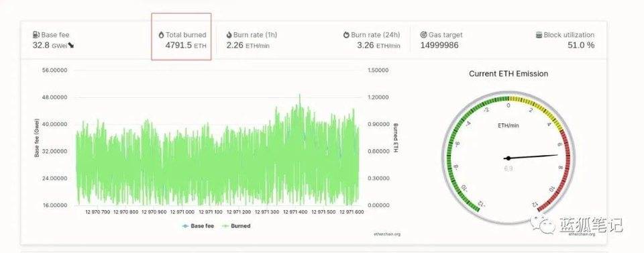
Task: Click the 14999986 gas target value
Action: point(439,45)
